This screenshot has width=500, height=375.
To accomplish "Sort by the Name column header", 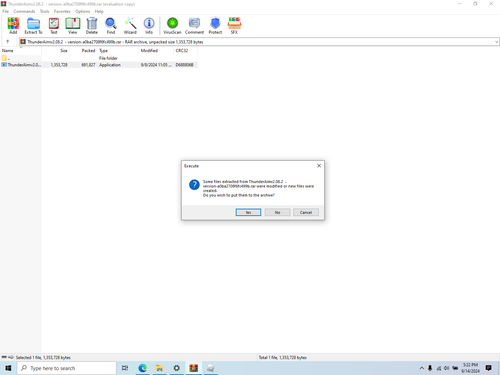I will tap(21, 51).
